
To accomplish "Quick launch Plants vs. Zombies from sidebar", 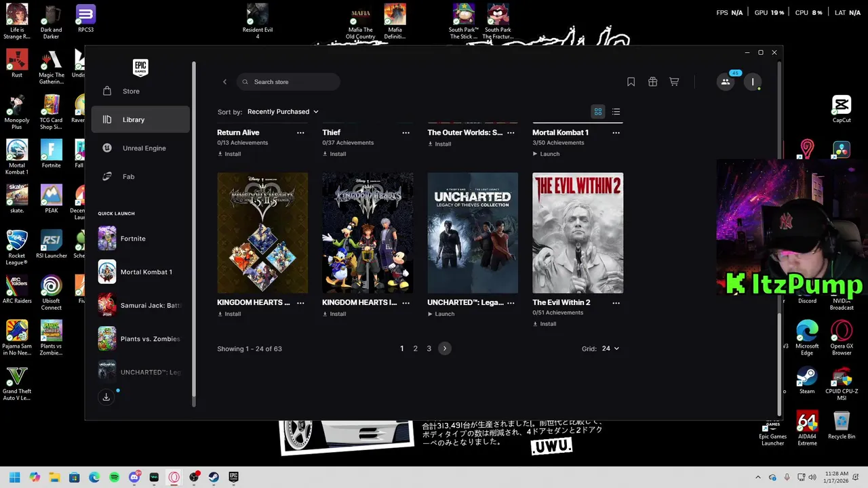I will 140,339.
